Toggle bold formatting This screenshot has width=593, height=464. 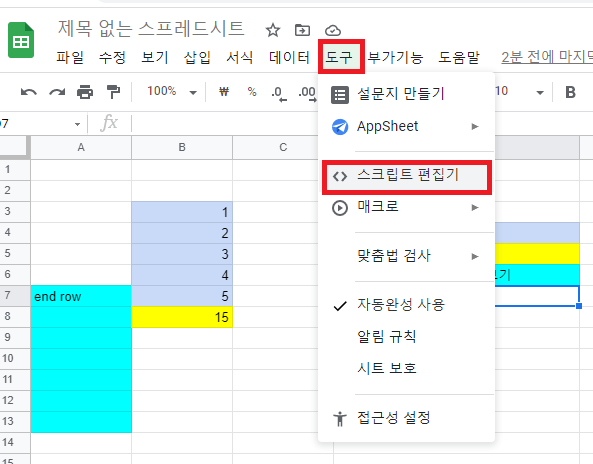click(570, 92)
